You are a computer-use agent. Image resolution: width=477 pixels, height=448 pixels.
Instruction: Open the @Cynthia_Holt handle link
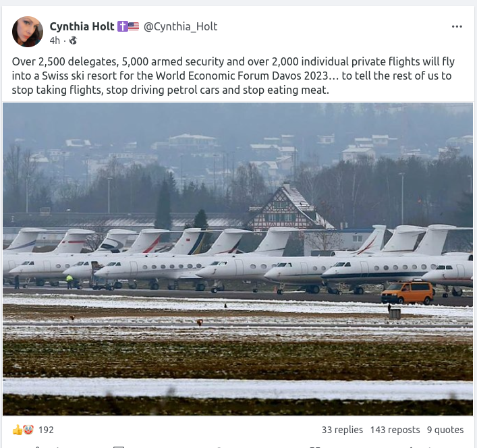180,27
